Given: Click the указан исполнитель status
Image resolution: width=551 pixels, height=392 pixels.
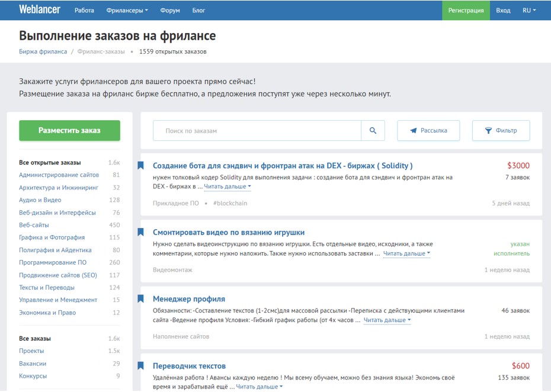Looking at the screenshot, I should [x=512, y=249].
